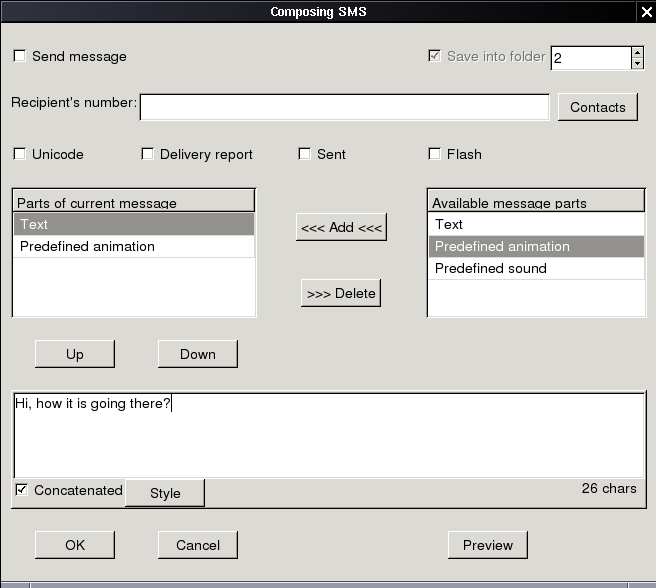The width and height of the screenshot is (656, 588).
Task: Click the Recipient's number input field
Action: coord(344,107)
